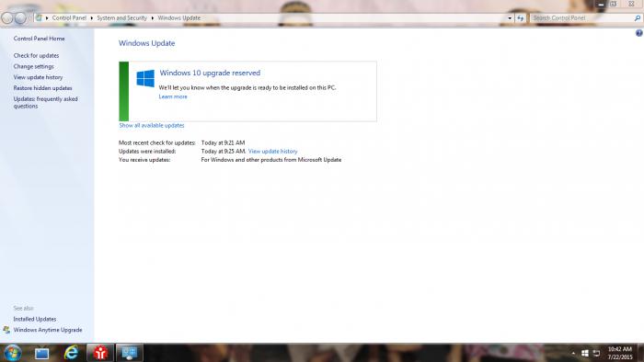Open Control Panel Home
644x362 pixels.
click(39, 39)
